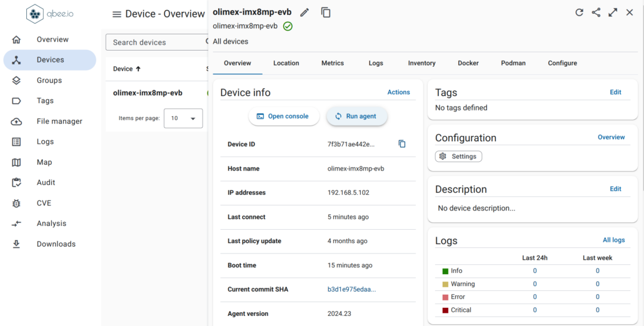Close the device details panel
644x326 pixels.
point(630,12)
